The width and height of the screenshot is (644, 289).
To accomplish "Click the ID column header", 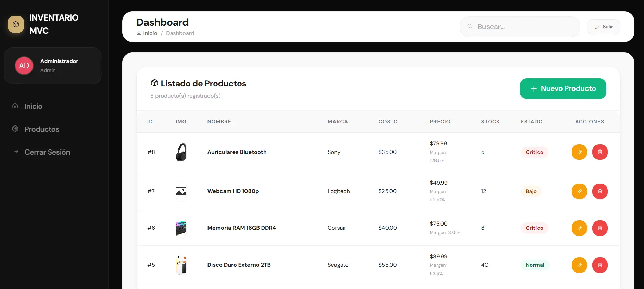I will click(150, 122).
